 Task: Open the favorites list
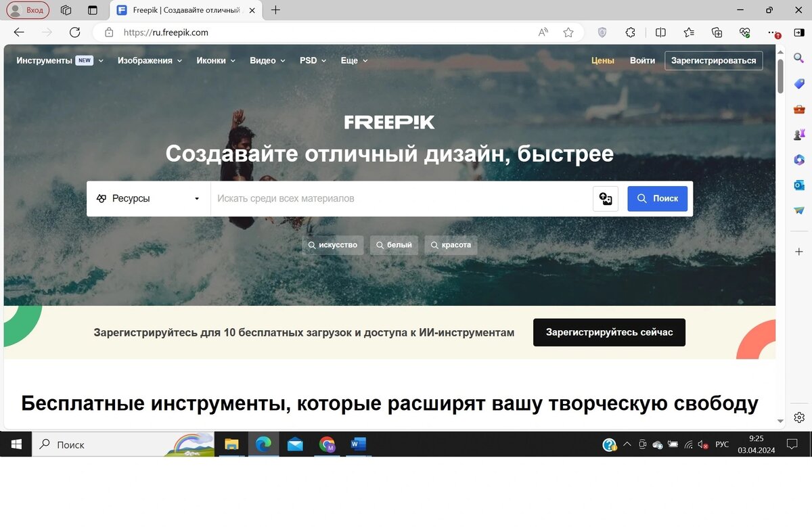(x=689, y=32)
